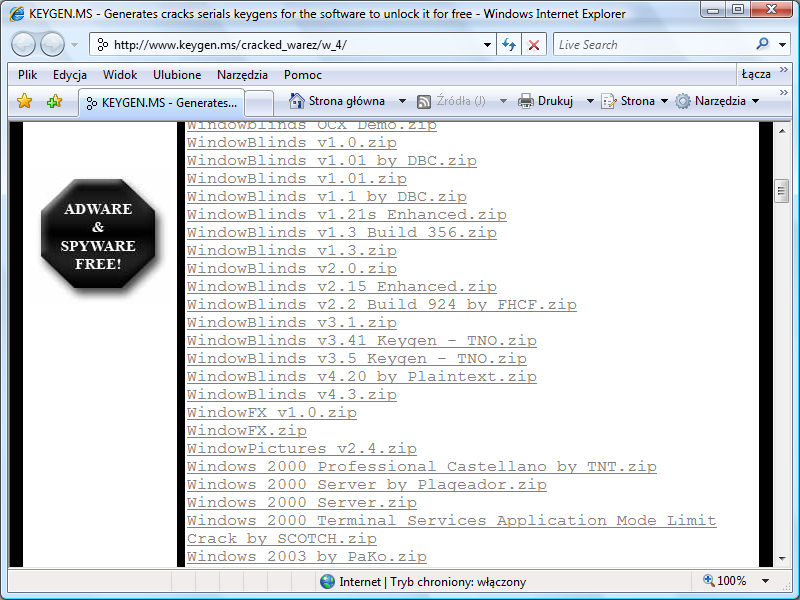
Task: Select the KEYGEN.MS - Generates tab
Action: 161,103
